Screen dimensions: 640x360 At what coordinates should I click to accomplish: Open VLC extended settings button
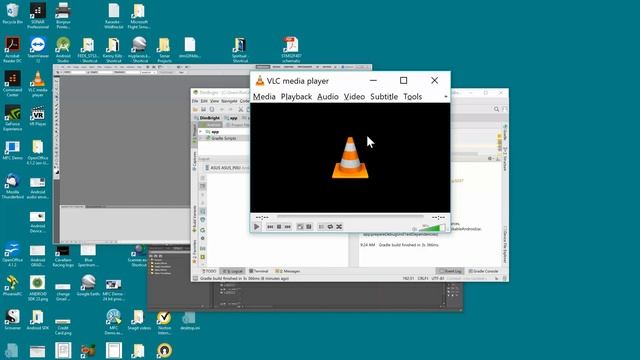click(309, 227)
